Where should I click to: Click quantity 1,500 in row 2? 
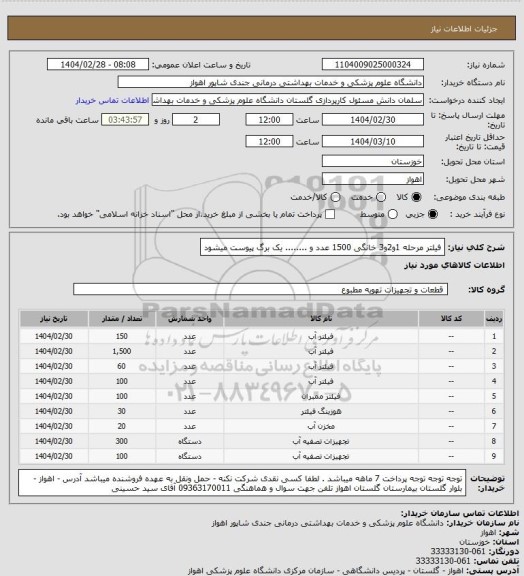pyautogui.click(x=122, y=352)
